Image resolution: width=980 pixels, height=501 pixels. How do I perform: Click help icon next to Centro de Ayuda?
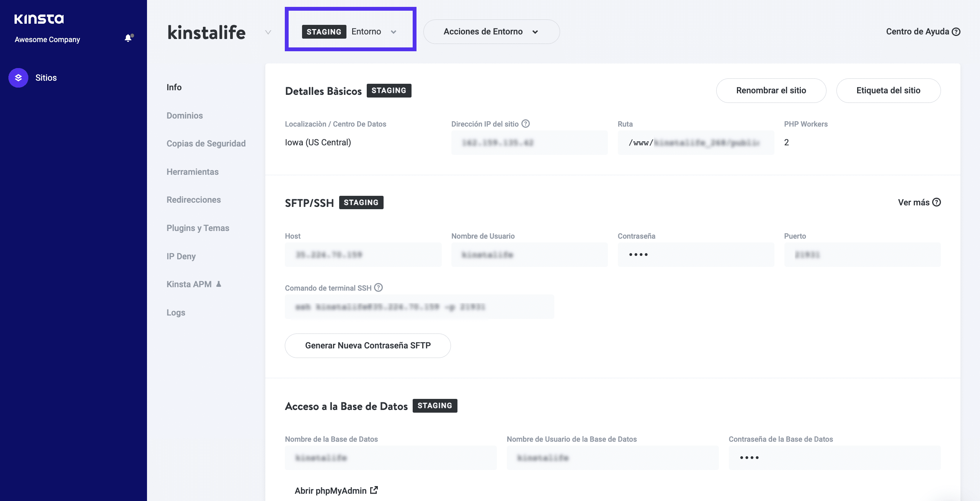956,32
